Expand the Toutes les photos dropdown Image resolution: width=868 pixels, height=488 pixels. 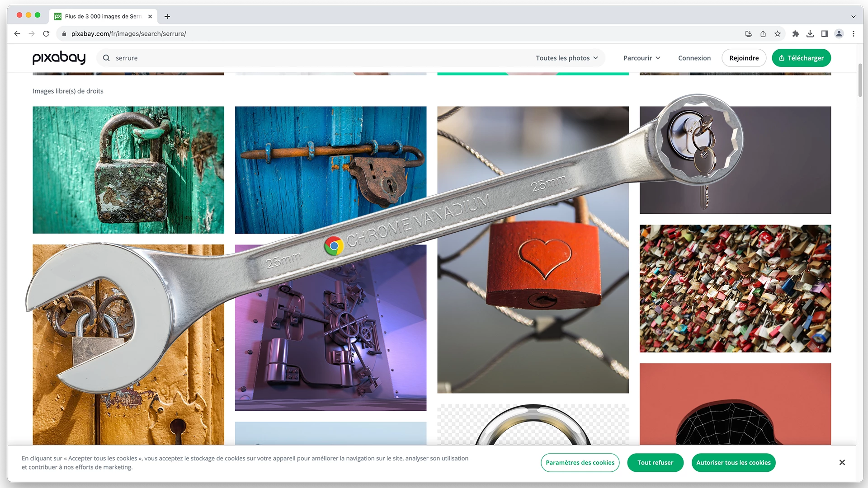click(x=567, y=58)
